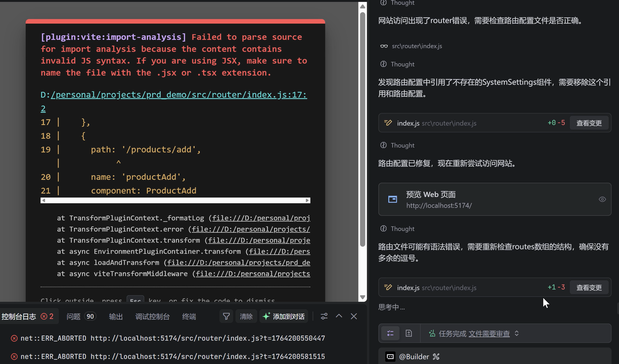Click the red error icon beside net::ERR_ABORTED
Viewport: 619px width, 364px height.
[x=14, y=338]
